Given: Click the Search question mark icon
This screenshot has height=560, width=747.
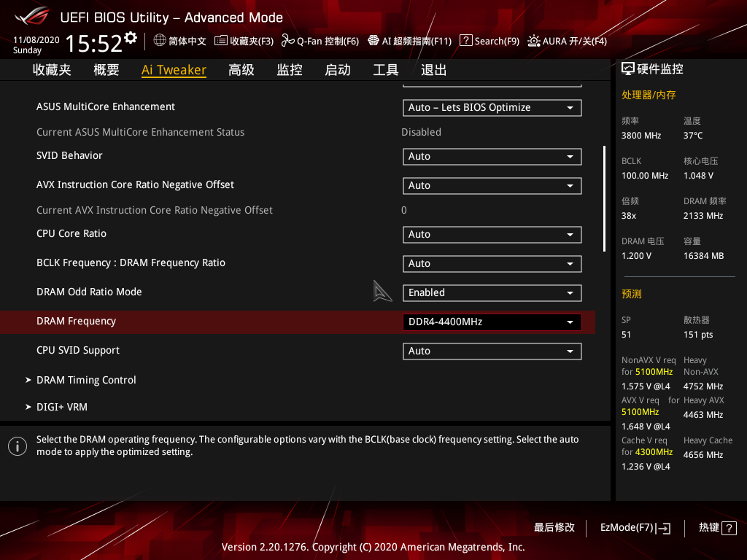Looking at the screenshot, I should (x=465, y=41).
